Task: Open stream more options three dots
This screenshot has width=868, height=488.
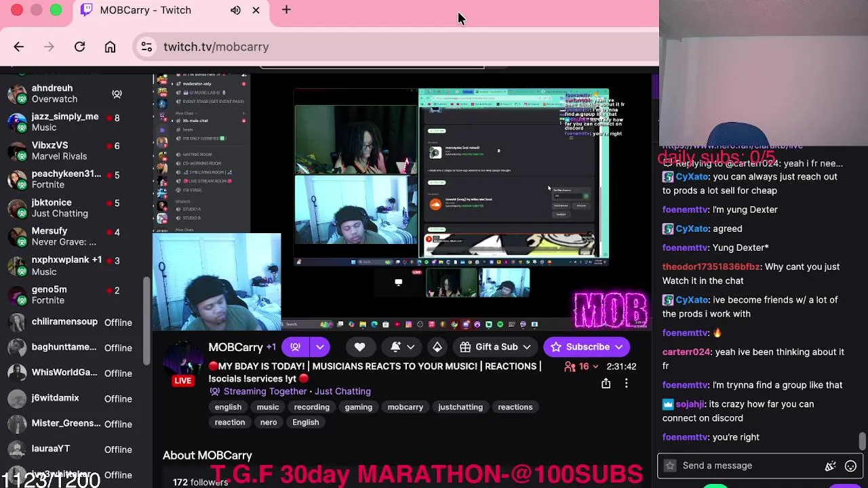Action: [626, 384]
